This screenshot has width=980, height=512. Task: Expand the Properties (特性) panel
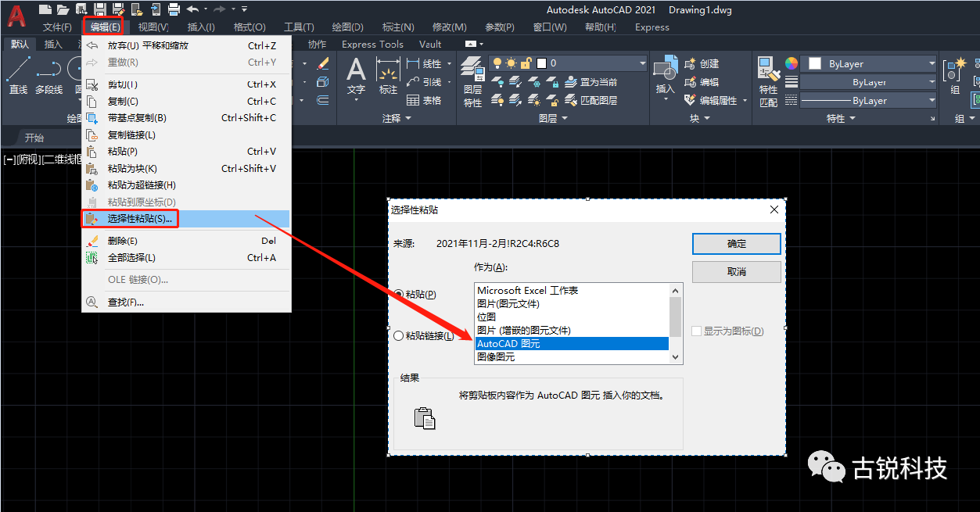point(842,118)
